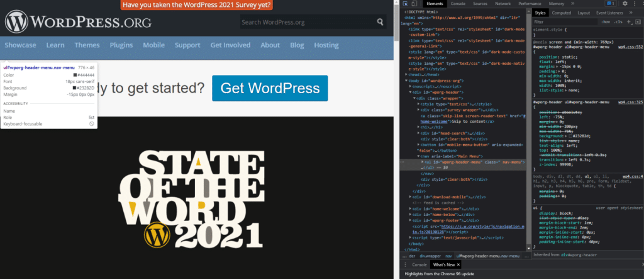Toggle the .cls class editor button
The height and width of the screenshot is (279, 644).
point(618,22)
